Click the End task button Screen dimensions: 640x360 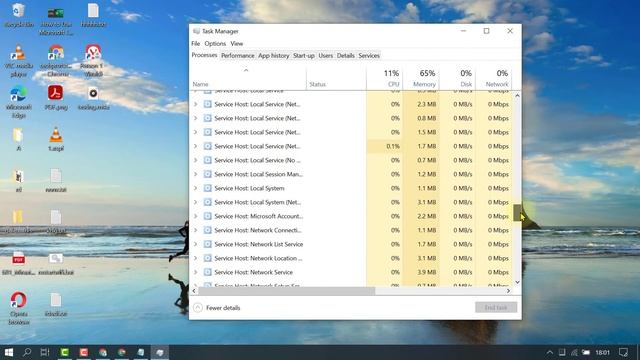[496, 307]
